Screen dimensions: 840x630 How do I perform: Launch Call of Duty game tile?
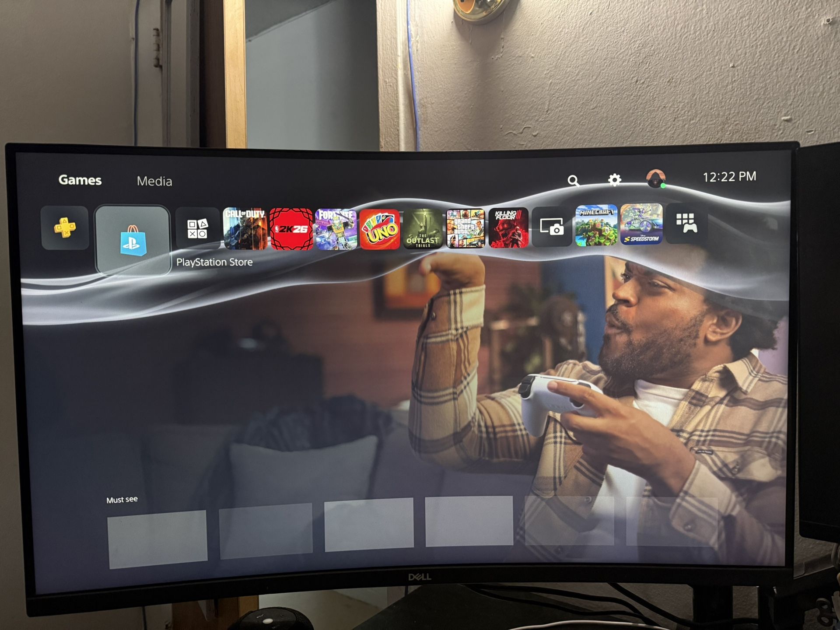245,229
